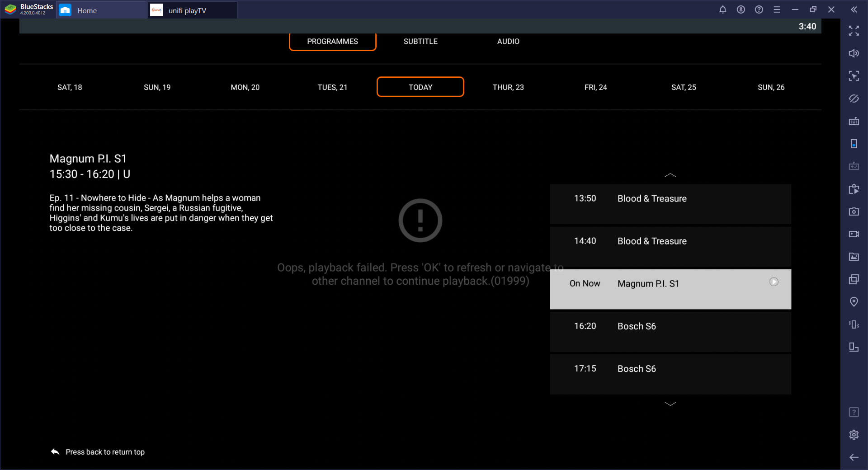This screenshot has width=868, height=470.
Task: Start screen recording with the video icon
Action: click(x=854, y=234)
